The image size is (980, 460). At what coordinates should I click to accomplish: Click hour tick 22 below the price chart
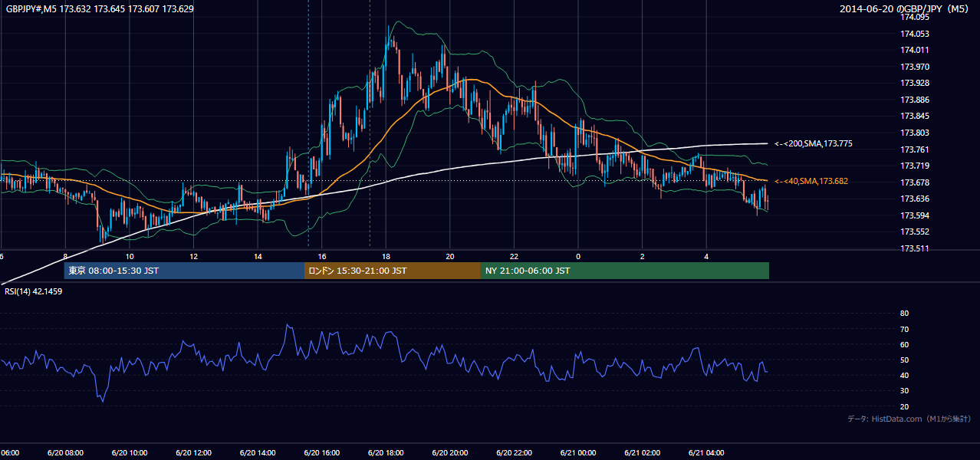point(514,257)
